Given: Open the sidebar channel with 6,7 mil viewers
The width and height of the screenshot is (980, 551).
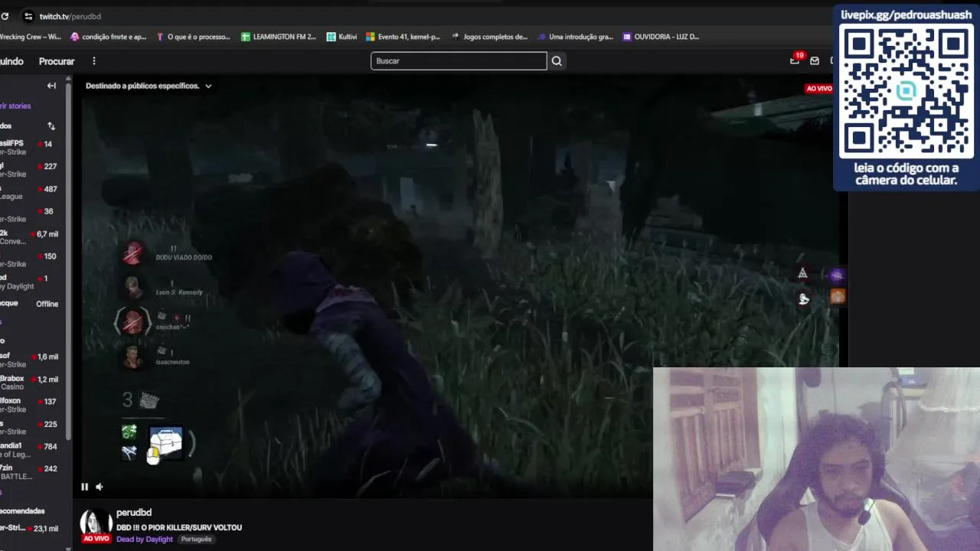Looking at the screenshot, I should 31,237.
